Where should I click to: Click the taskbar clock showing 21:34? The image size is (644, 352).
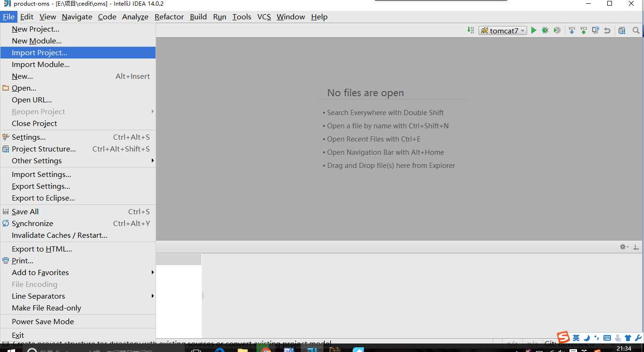click(624, 348)
